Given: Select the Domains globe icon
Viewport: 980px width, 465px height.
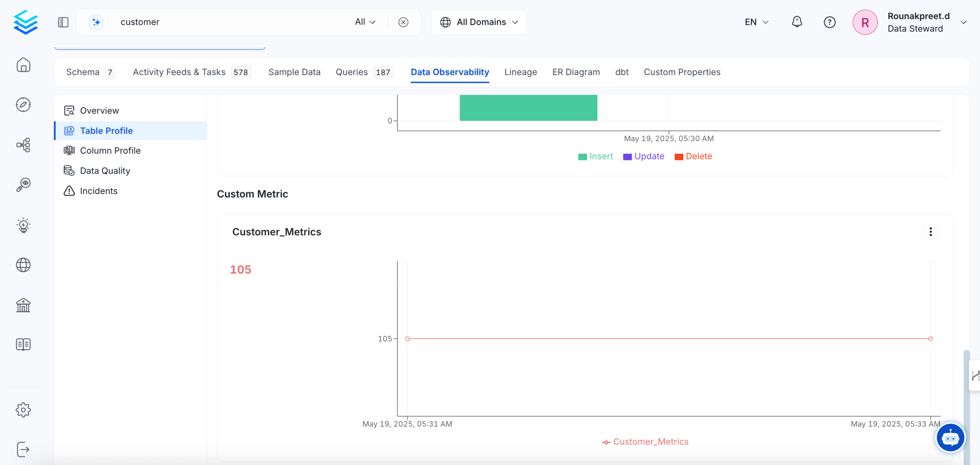Looking at the screenshot, I should [24, 265].
